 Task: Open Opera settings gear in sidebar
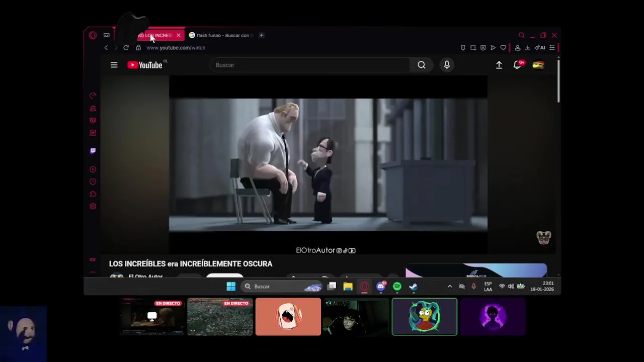tap(93, 206)
